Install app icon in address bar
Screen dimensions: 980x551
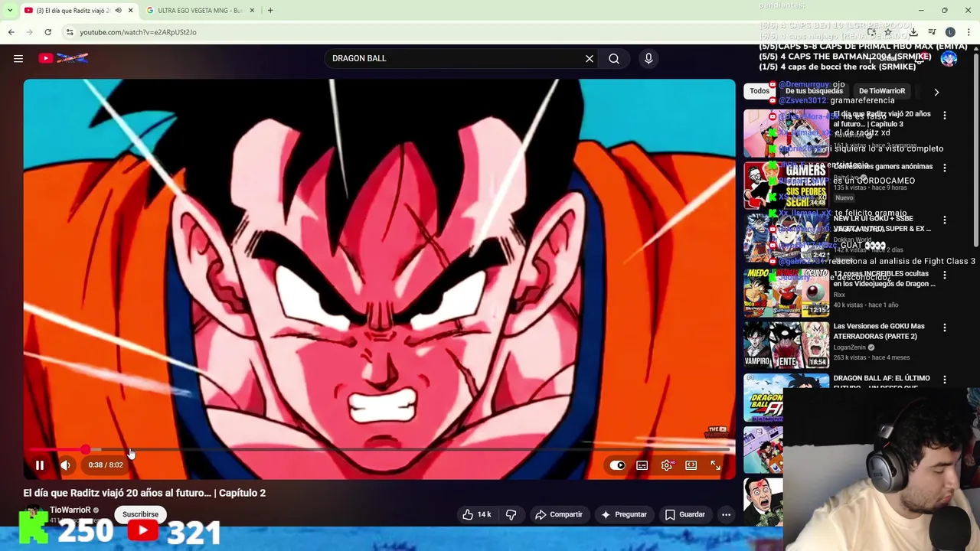[871, 32]
